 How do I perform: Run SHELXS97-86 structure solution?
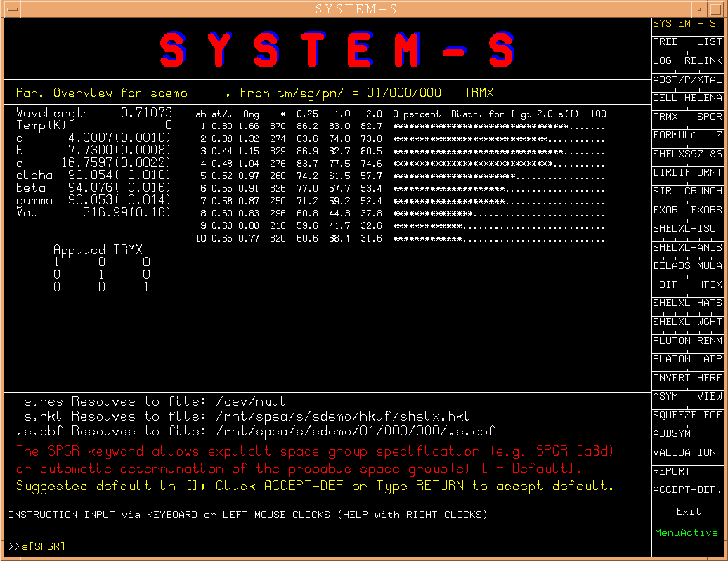(x=687, y=154)
